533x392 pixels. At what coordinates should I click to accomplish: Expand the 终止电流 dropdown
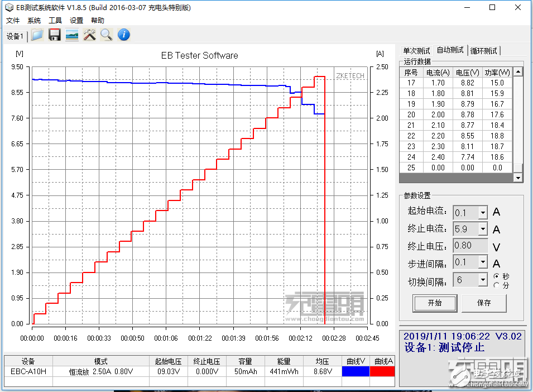click(x=483, y=229)
